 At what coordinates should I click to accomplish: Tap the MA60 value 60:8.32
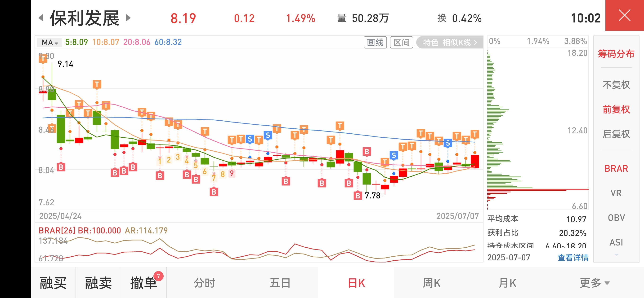pyautogui.click(x=168, y=42)
